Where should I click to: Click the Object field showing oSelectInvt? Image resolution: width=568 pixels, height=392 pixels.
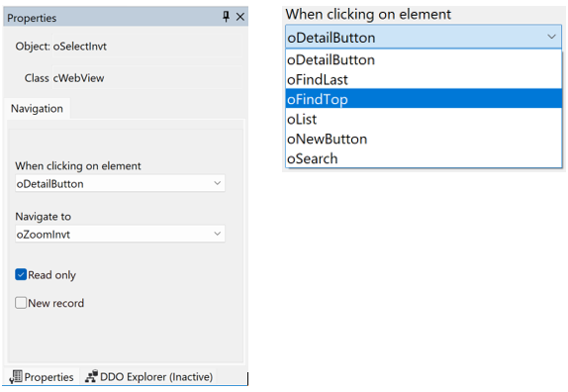(147, 46)
